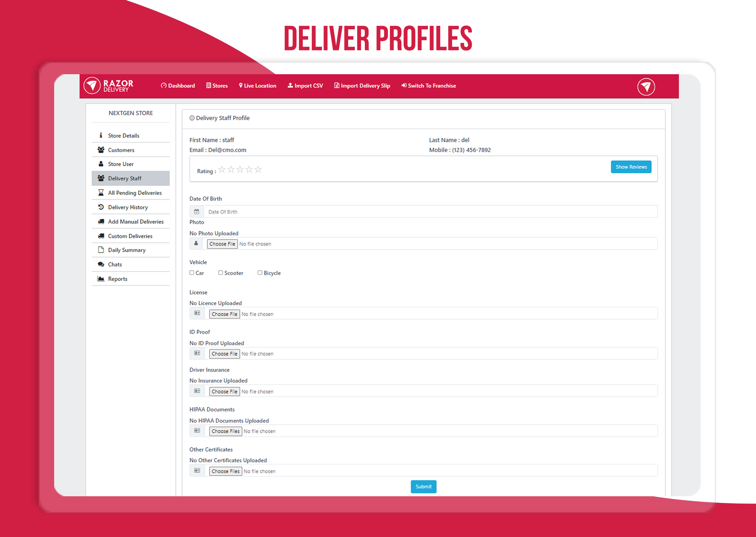Screen dimensions: 756x537
Task: Click the ID card icon beside License upload
Action: (x=197, y=313)
